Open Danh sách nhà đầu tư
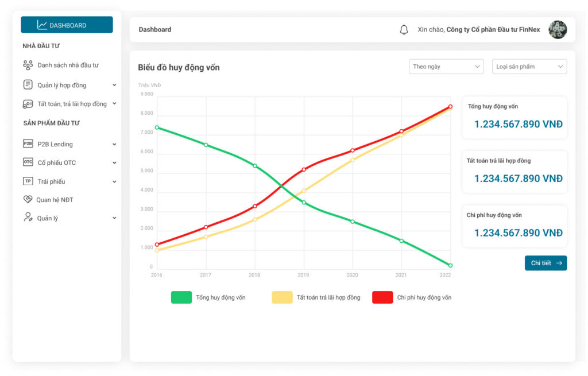 coord(68,65)
